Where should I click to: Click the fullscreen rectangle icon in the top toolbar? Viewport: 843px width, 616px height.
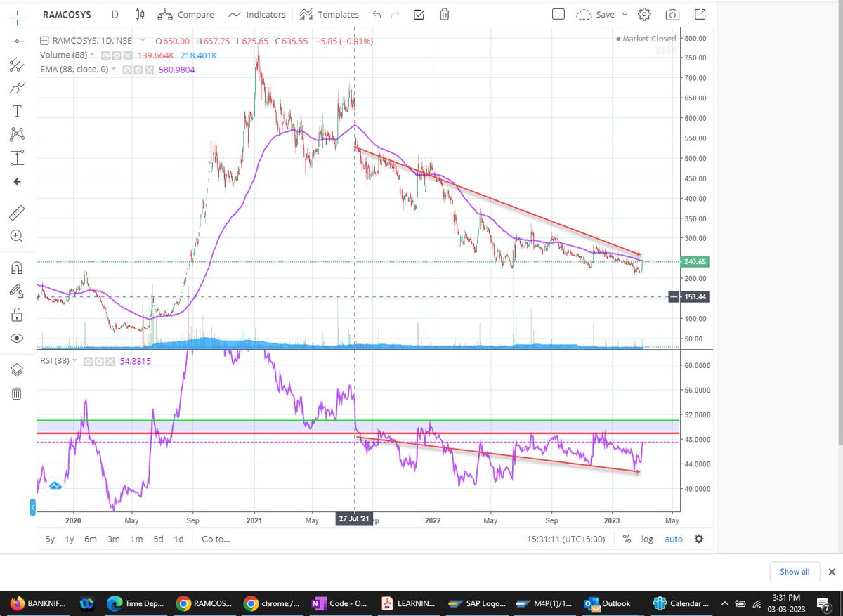tap(558, 14)
